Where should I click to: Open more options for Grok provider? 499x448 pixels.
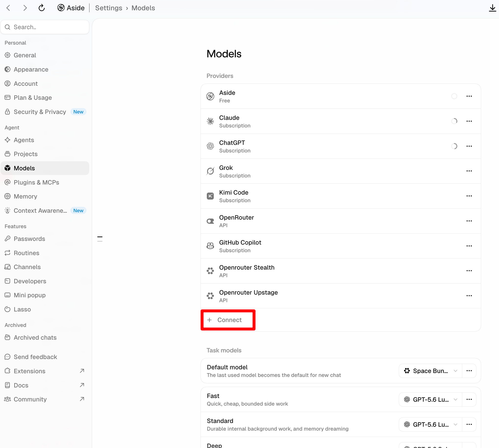click(469, 171)
